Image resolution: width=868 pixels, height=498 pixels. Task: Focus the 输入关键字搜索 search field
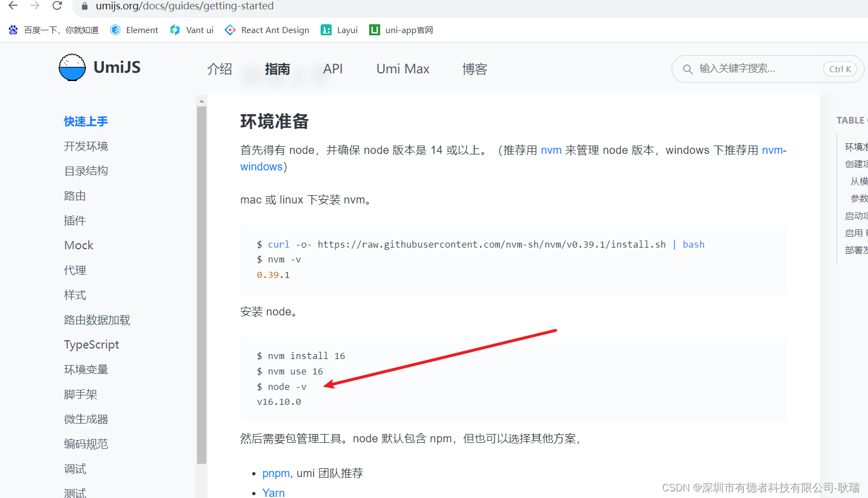click(768, 69)
